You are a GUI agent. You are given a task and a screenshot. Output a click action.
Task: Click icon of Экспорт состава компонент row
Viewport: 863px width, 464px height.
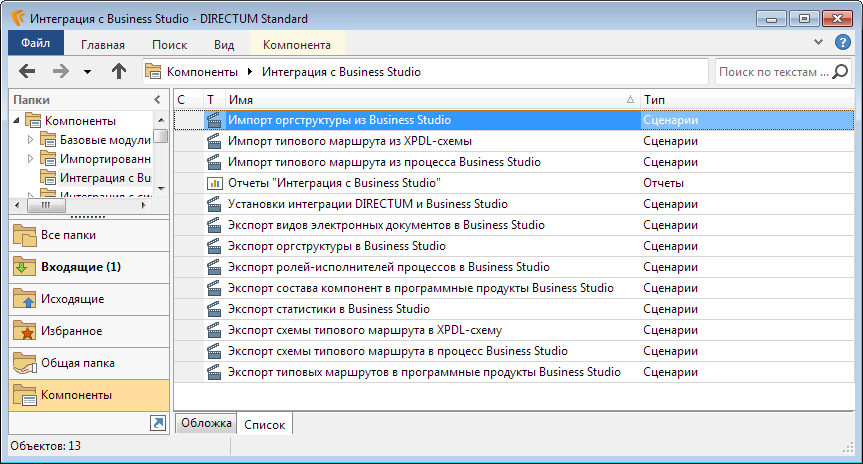pos(214,288)
